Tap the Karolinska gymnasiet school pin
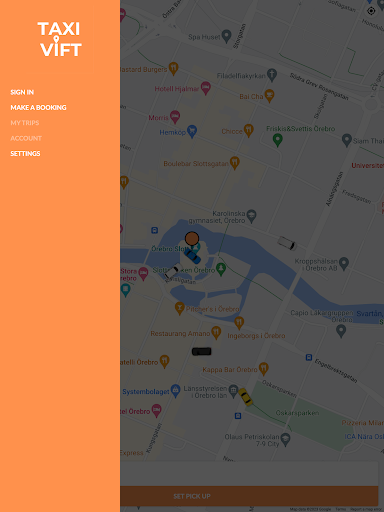The height and width of the screenshot is (512, 384). pos(252,216)
